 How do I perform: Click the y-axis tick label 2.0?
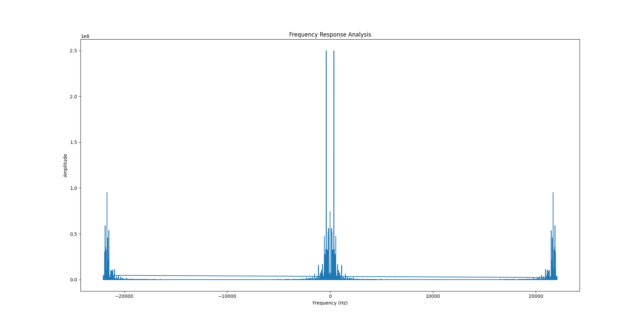tap(74, 97)
